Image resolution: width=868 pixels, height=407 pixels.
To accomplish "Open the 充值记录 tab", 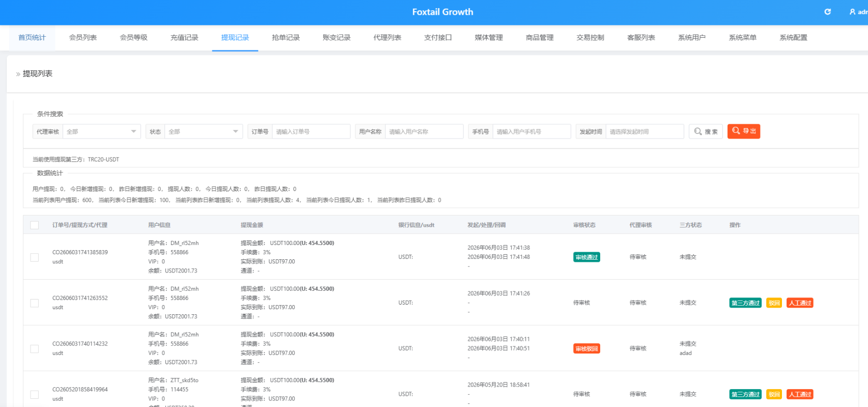I will pyautogui.click(x=184, y=38).
